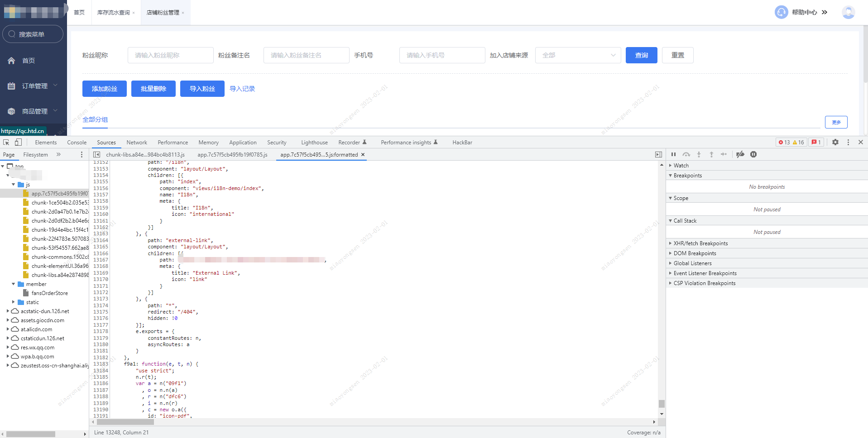868x438 pixels.
Task: Expand CSP Violation Breakpoints section
Action: [671, 283]
